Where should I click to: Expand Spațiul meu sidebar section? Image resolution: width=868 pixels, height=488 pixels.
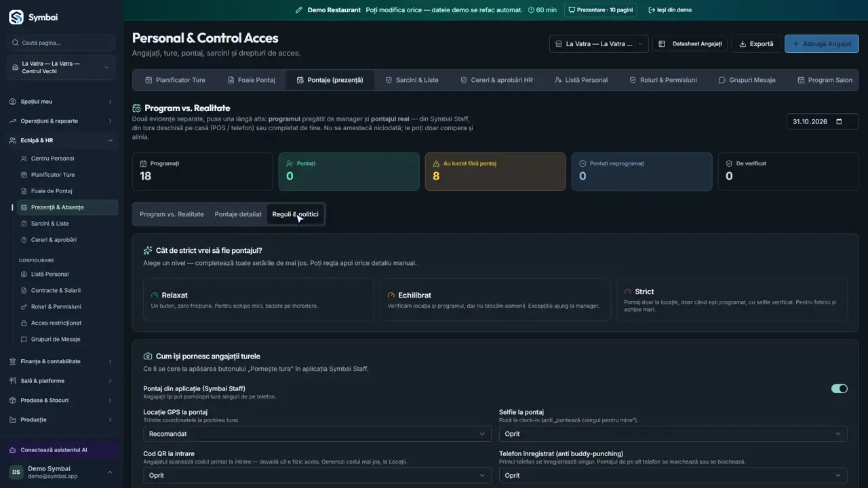61,102
